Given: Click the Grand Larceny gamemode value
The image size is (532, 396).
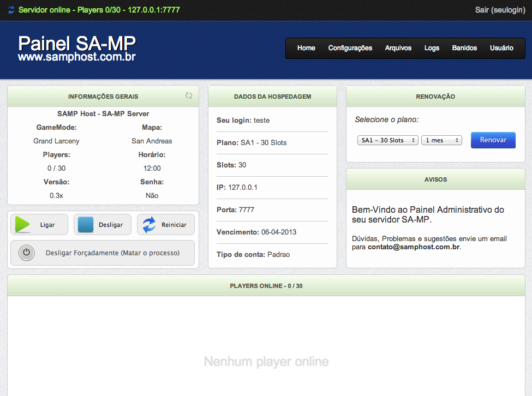Looking at the screenshot, I should (x=56, y=141).
